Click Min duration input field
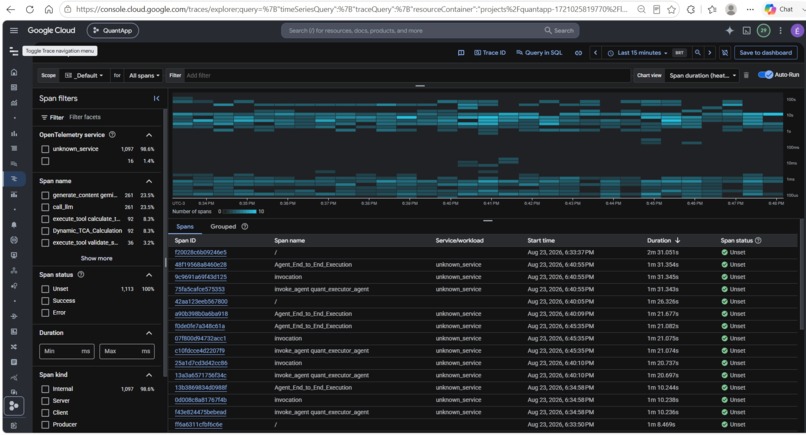 (67, 351)
